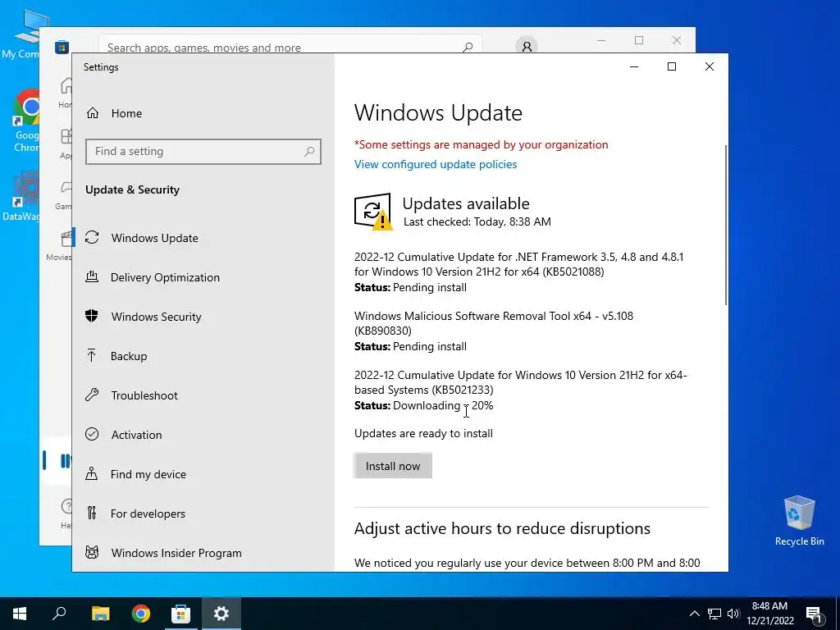Click the Updates available warning icon
The height and width of the screenshot is (630, 840).
[373, 212]
